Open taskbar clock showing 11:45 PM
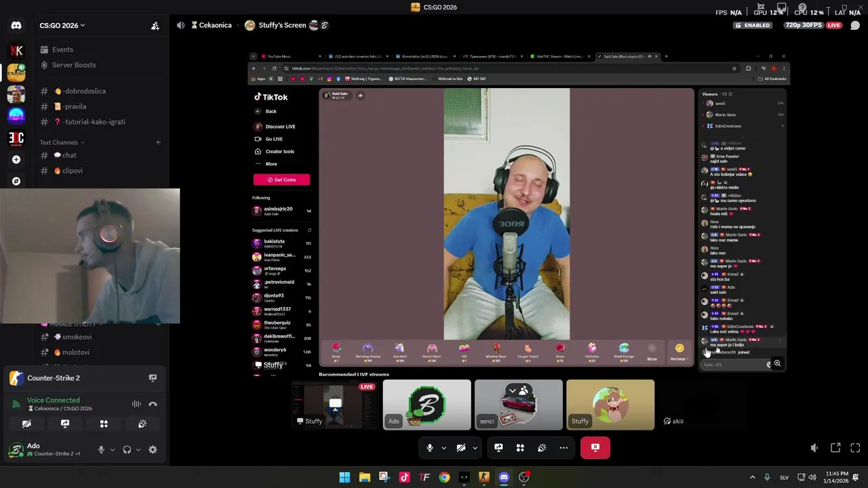 [x=837, y=477]
